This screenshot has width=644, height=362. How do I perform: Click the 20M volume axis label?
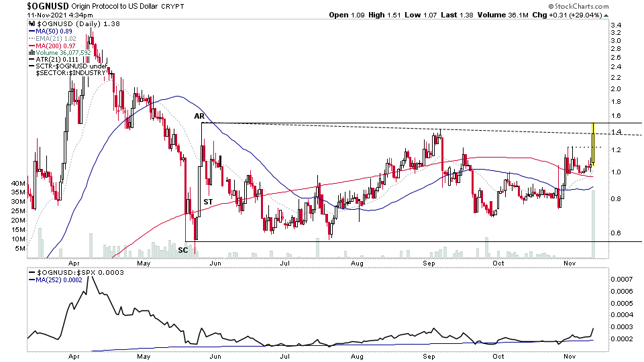[19, 221]
